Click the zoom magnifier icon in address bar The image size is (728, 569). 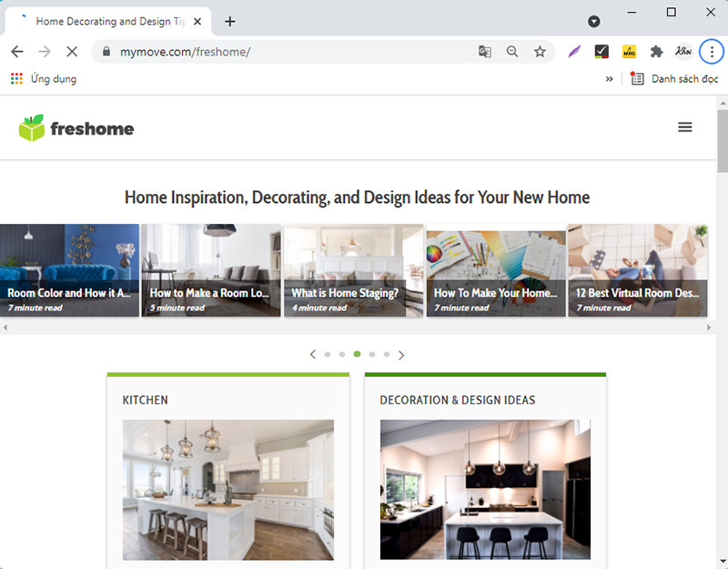coord(512,52)
